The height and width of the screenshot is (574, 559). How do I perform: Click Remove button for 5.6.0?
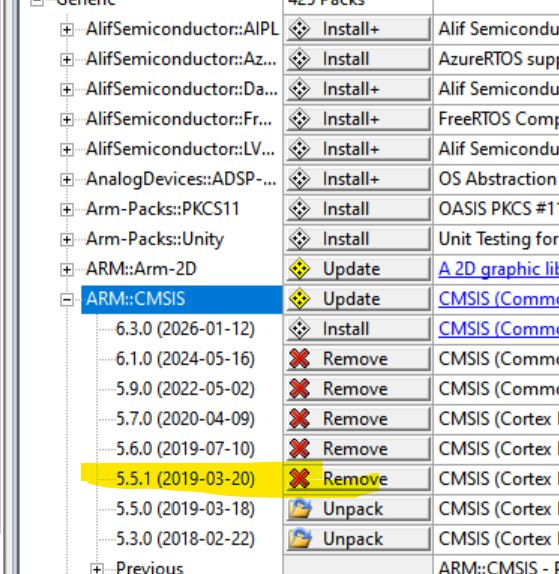pyautogui.click(x=358, y=449)
